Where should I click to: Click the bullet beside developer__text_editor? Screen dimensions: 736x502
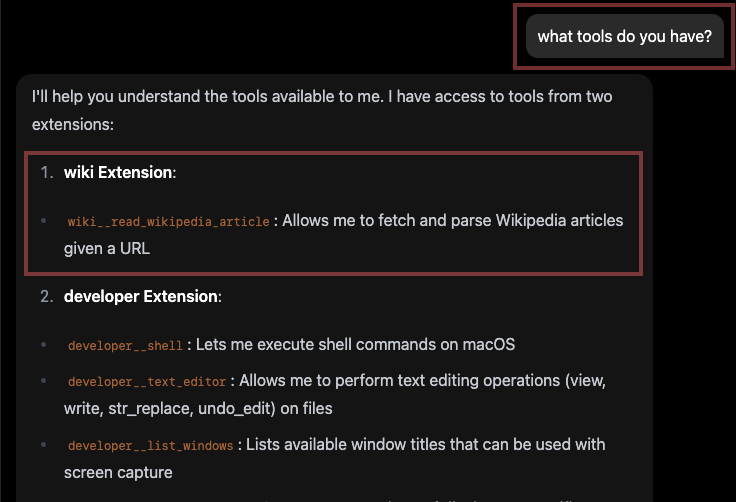(x=44, y=382)
